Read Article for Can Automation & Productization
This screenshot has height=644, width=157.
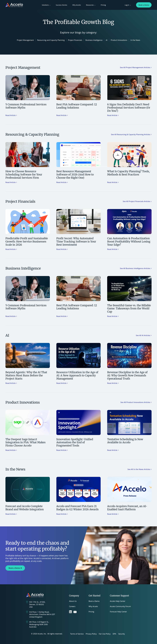[x=113, y=249]
